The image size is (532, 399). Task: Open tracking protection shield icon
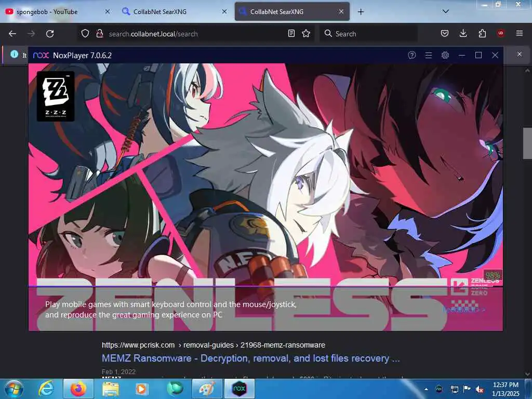point(85,33)
